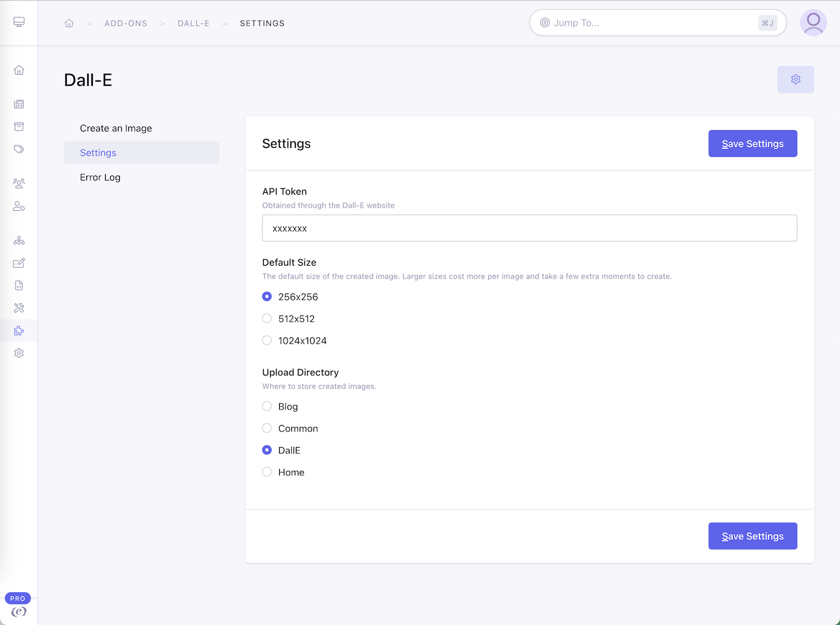This screenshot has width=840, height=625.
Task: Open the Add-Ons puzzle piece icon
Action: (x=19, y=331)
